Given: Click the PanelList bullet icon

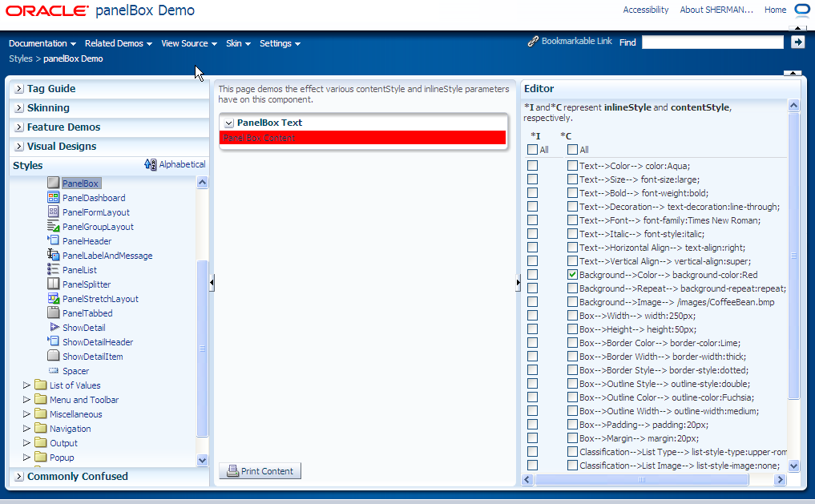Looking at the screenshot, I should click(53, 269).
